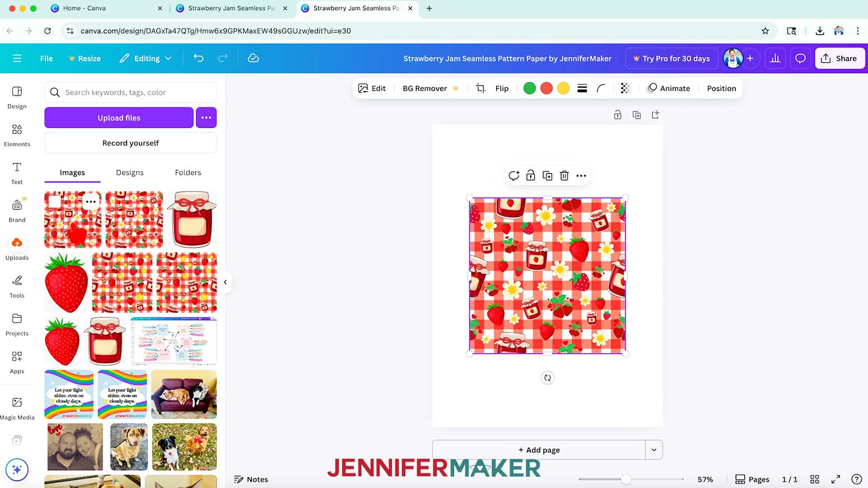
Task: Click the Upload files button
Action: coord(119,118)
